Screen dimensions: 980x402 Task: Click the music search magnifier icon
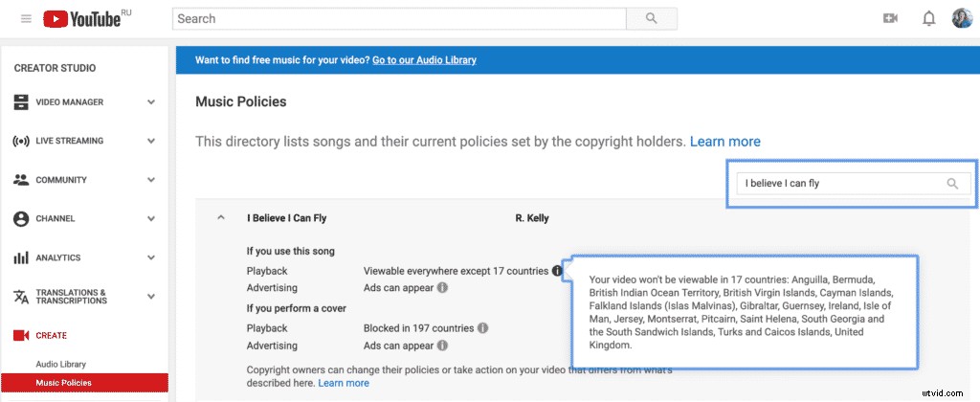[952, 184]
